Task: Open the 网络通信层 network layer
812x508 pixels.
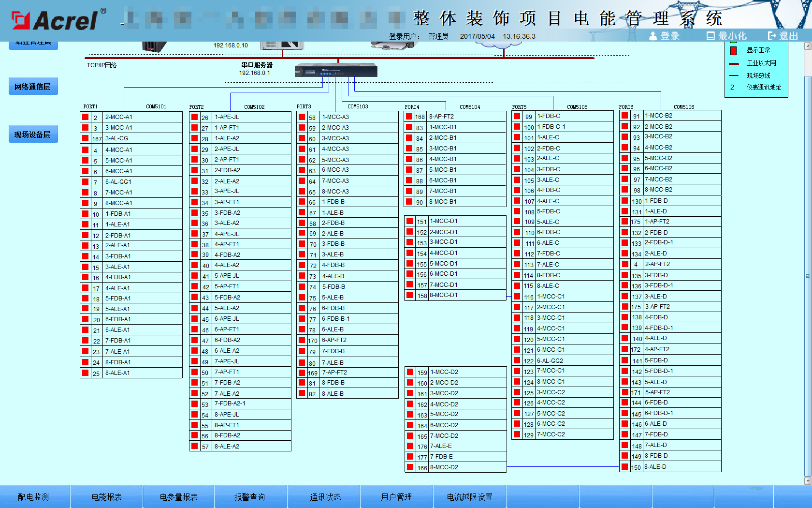Action: 33,87
